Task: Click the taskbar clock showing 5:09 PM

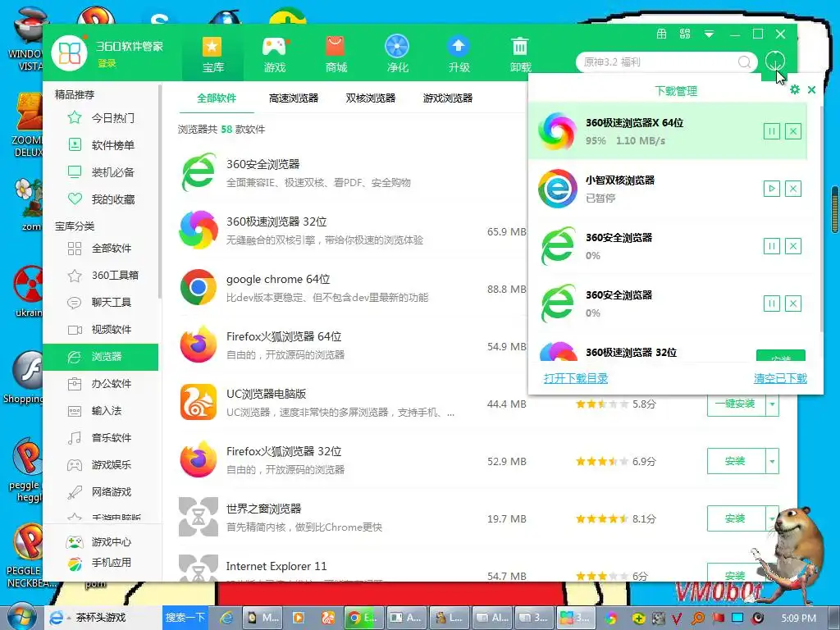Action: [x=799, y=619]
